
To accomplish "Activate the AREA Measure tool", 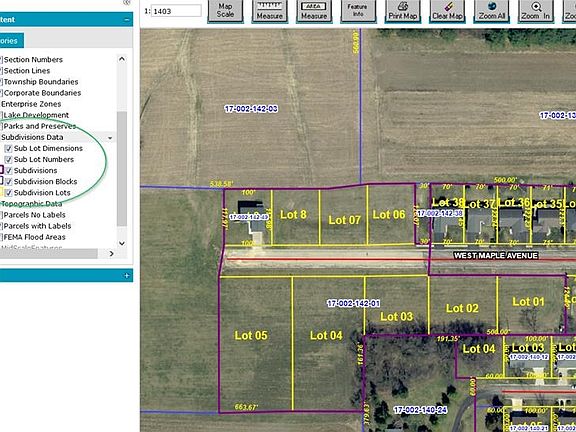I will 314,11.
